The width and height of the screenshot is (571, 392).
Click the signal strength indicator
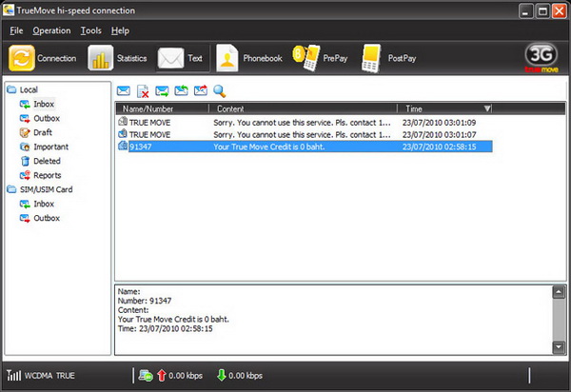point(14,375)
